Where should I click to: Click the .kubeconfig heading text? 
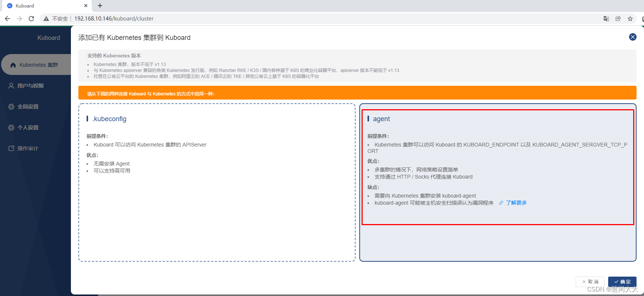click(109, 119)
